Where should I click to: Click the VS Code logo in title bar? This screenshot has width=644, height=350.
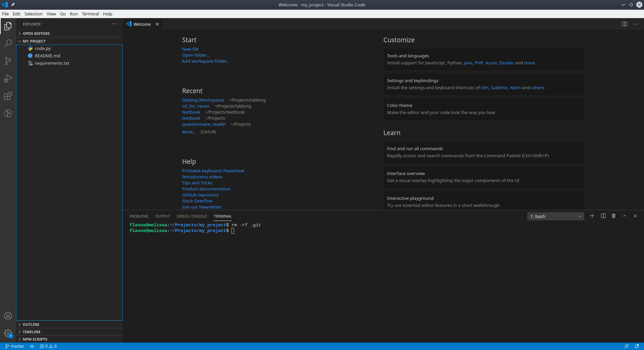(5, 5)
